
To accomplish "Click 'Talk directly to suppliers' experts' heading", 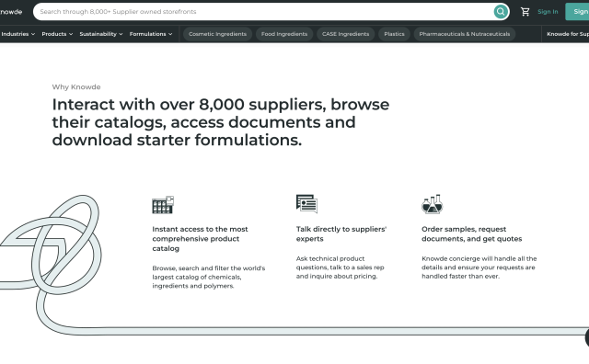I will [341, 233].
